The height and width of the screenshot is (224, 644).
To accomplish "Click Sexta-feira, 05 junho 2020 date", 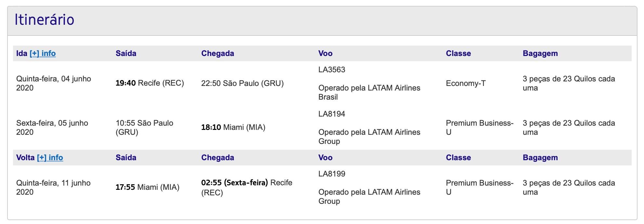I will 52,128.
